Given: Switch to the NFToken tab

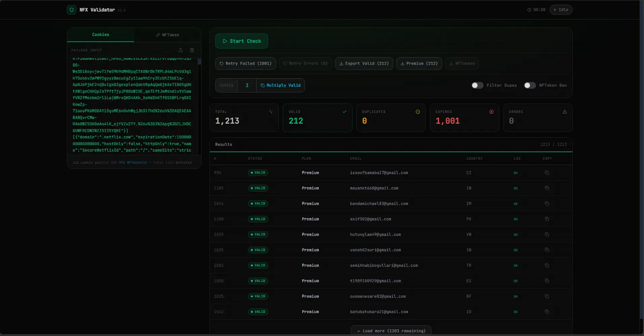Looking at the screenshot, I should pos(167,35).
